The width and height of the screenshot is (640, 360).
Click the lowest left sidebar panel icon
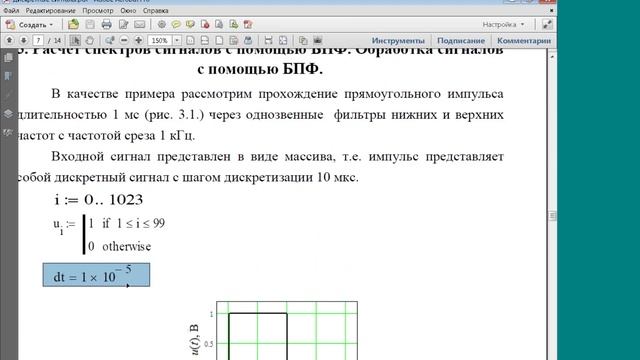tap(8, 132)
